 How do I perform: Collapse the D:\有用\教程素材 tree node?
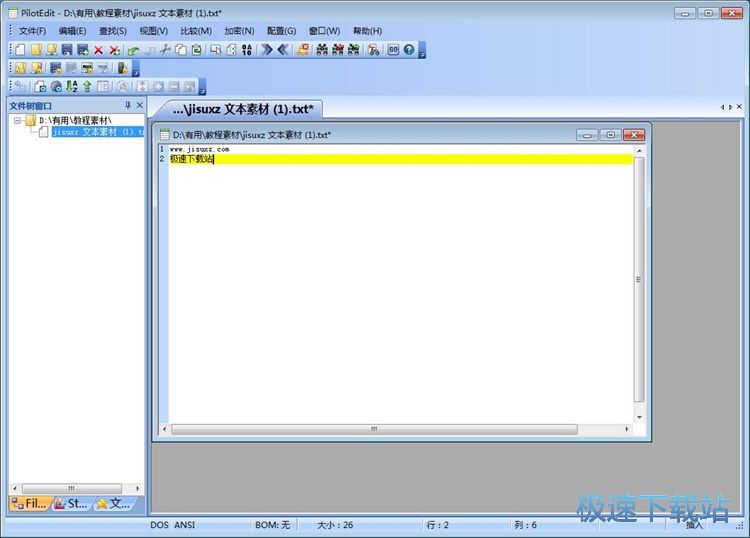click(x=17, y=121)
